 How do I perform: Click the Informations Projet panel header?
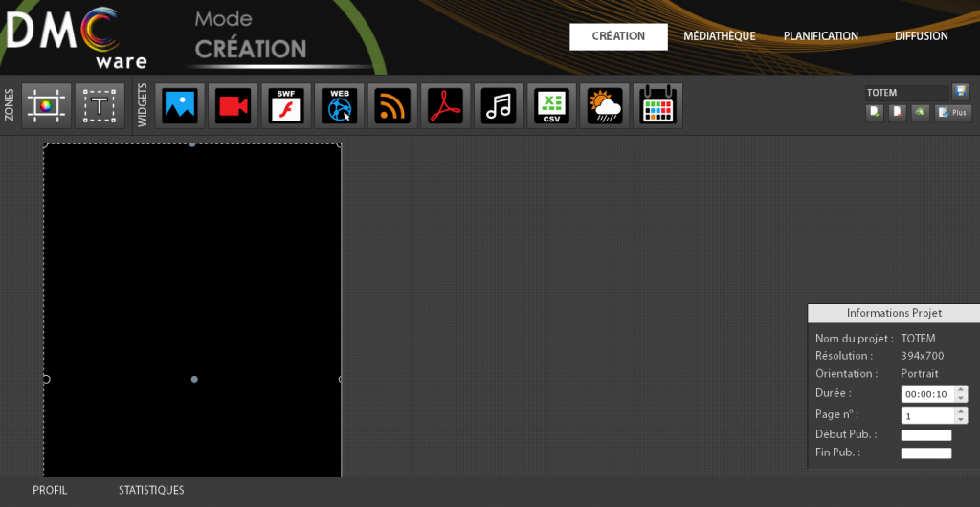[894, 314]
